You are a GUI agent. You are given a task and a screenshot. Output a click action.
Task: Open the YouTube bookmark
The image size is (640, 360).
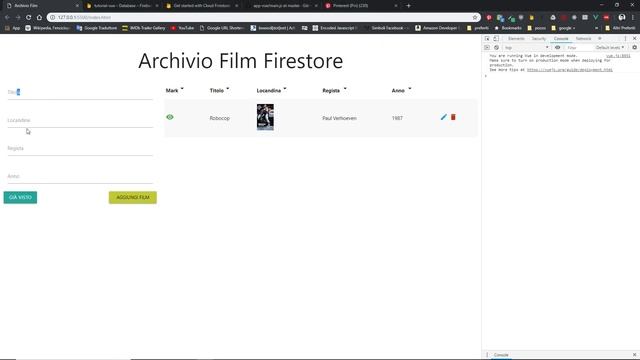click(x=182, y=28)
